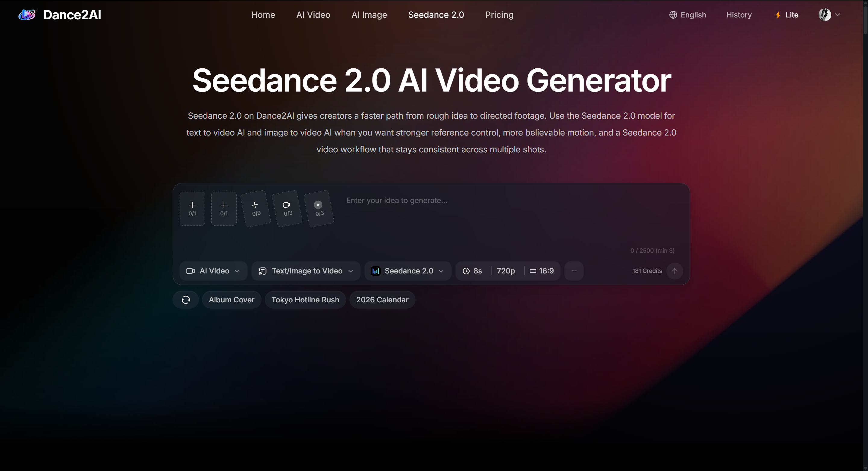
Task: Click the Text/Image to Video mode icon
Action: click(263, 271)
